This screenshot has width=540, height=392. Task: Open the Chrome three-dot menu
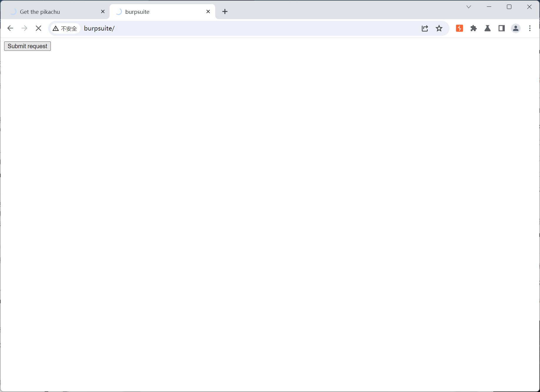(530, 28)
